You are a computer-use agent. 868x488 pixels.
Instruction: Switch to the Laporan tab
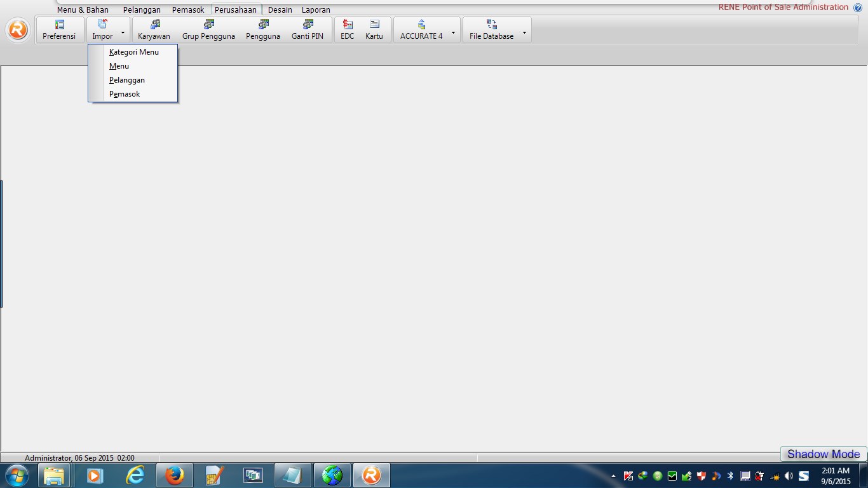pyautogui.click(x=316, y=10)
